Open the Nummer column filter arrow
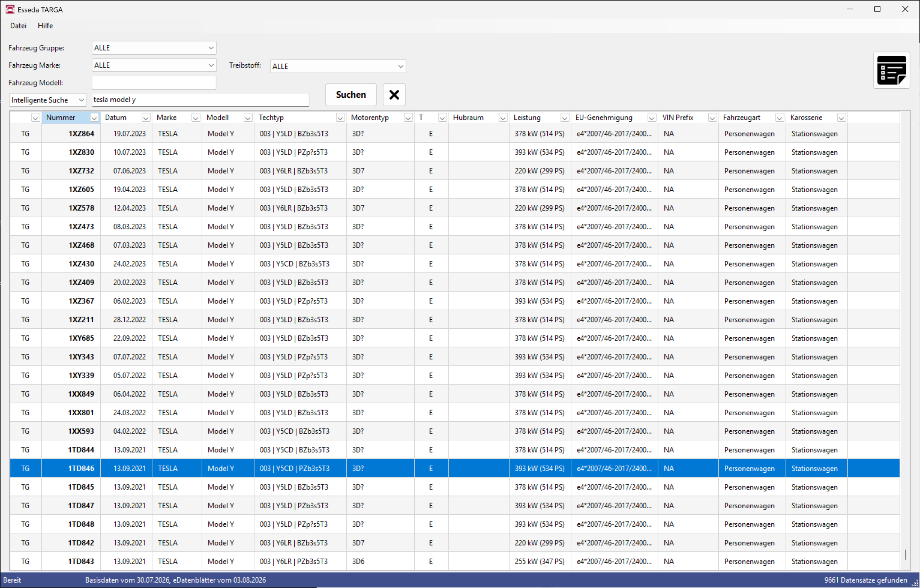This screenshot has height=588, width=920. tap(94, 118)
